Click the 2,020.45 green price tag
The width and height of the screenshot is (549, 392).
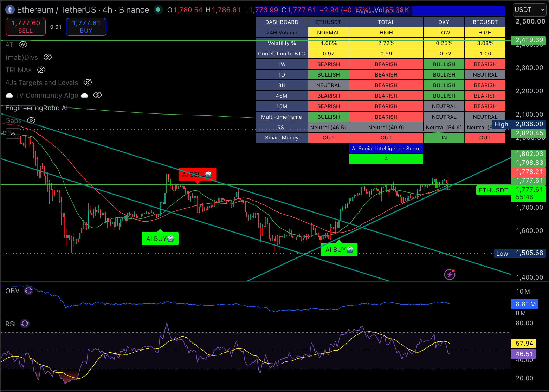click(x=529, y=133)
